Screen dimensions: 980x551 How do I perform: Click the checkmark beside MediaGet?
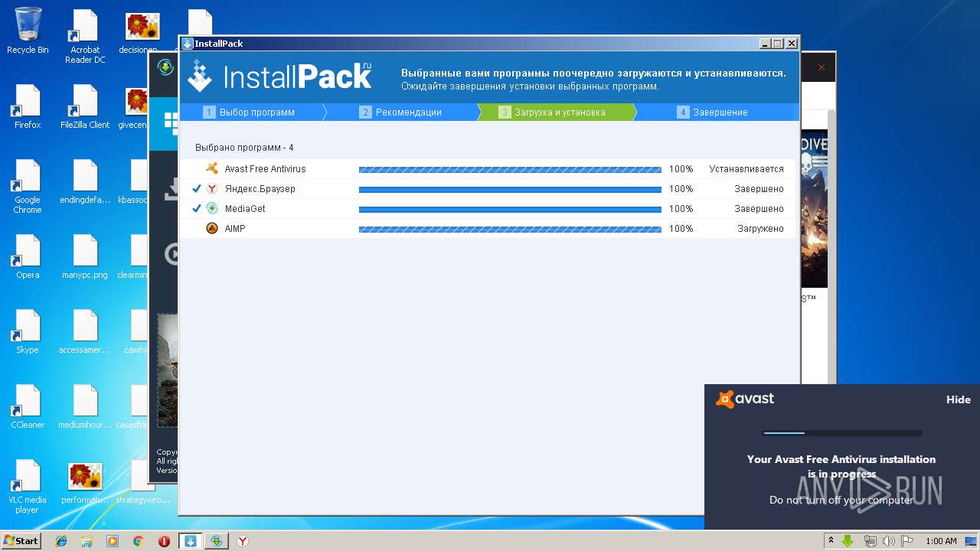tap(197, 208)
